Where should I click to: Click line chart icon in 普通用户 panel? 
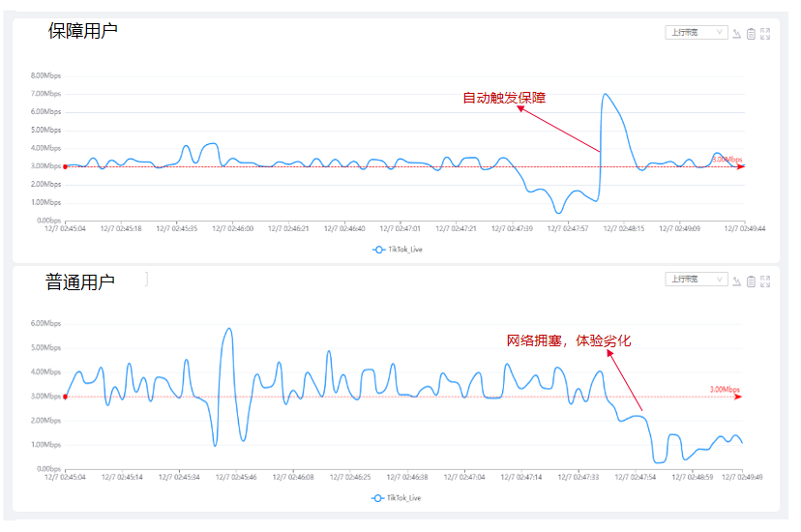click(x=737, y=281)
